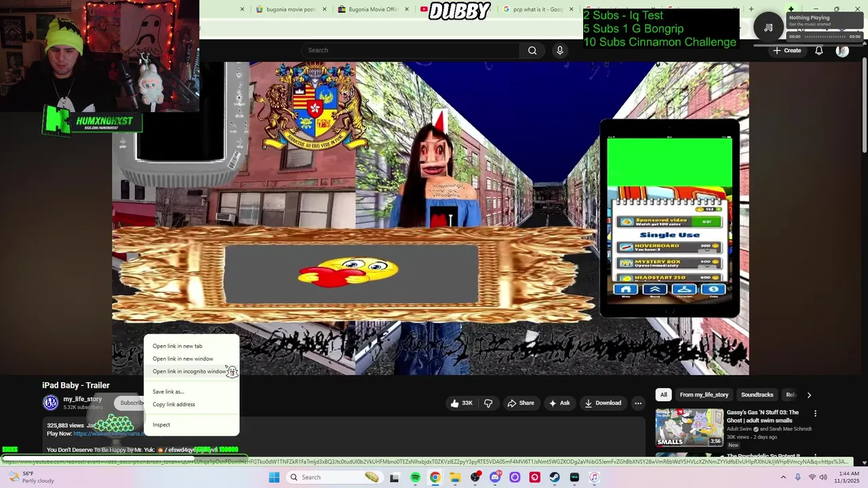This screenshot has height=488, width=868.
Task: Choose Copy link address option
Action: click(191, 405)
